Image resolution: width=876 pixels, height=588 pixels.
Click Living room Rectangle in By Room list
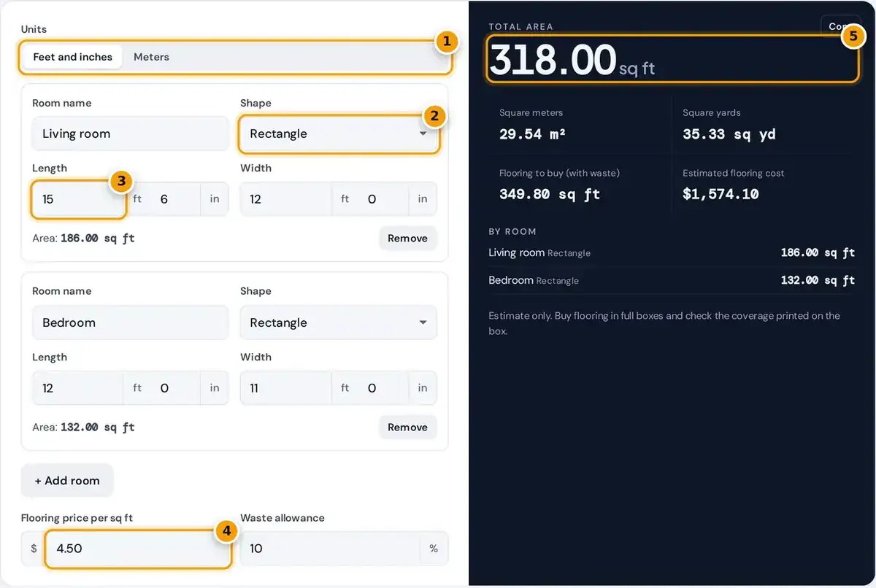(x=672, y=252)
